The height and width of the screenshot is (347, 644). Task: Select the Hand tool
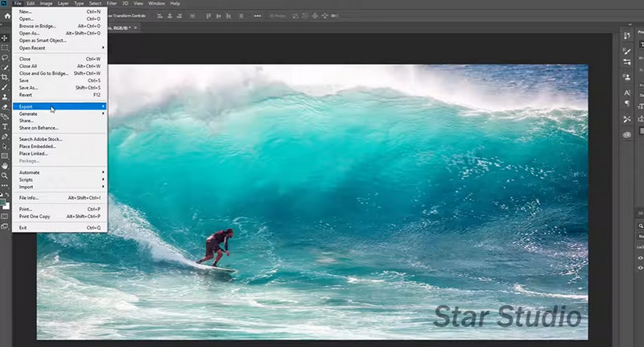pyautogui.click(x=5, y=166)
